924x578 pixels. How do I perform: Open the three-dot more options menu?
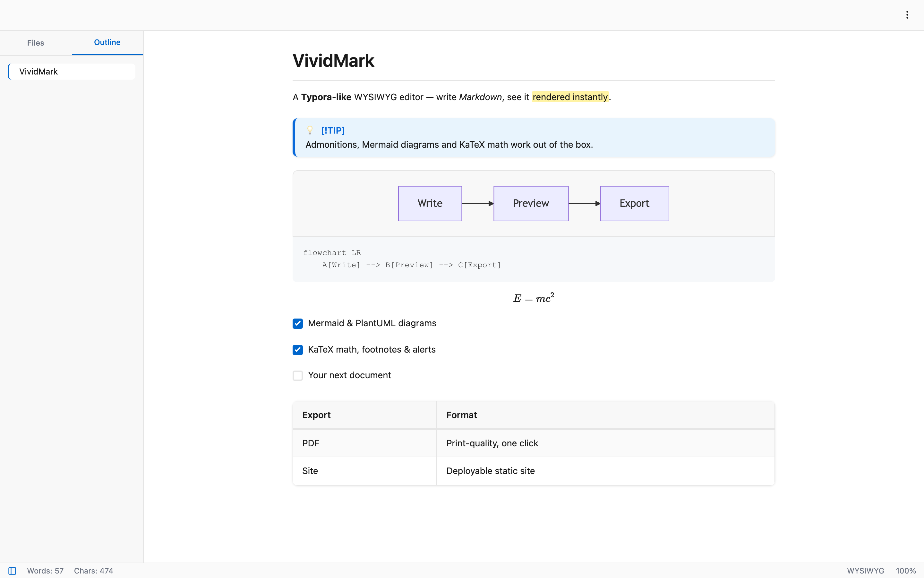coord(907,15)
